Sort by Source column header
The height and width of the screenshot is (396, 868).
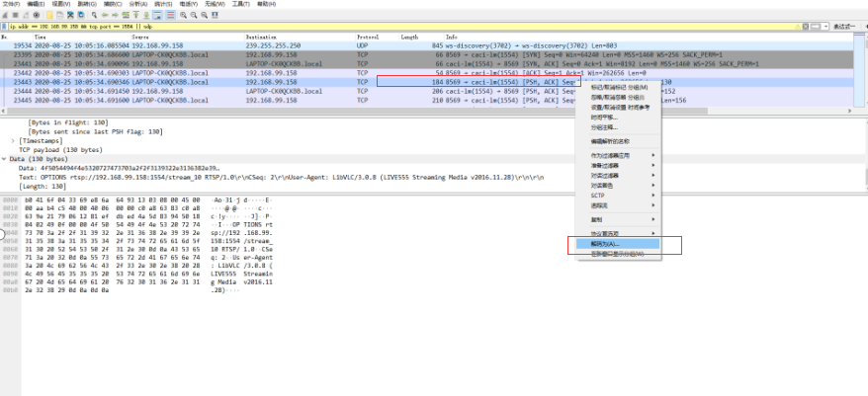tap(188, 38)
